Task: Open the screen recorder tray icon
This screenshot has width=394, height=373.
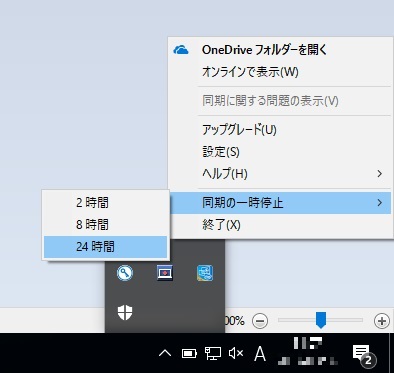Action: [165, 273]
